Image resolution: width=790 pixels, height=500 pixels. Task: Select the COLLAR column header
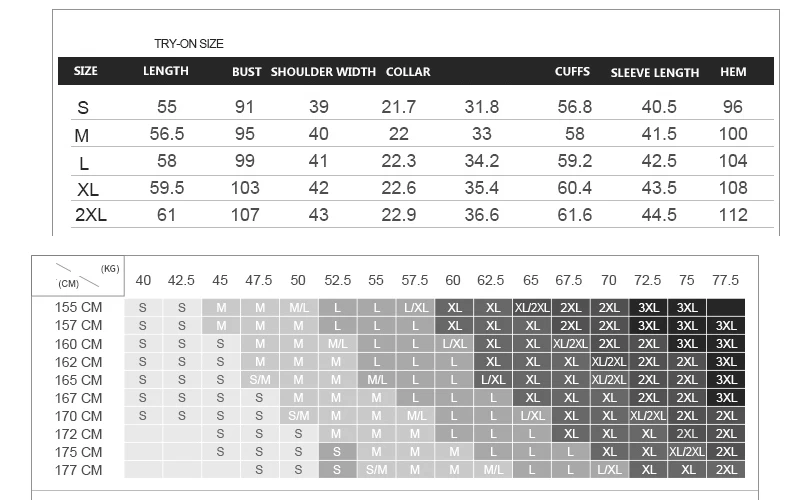tap(408, 72)
